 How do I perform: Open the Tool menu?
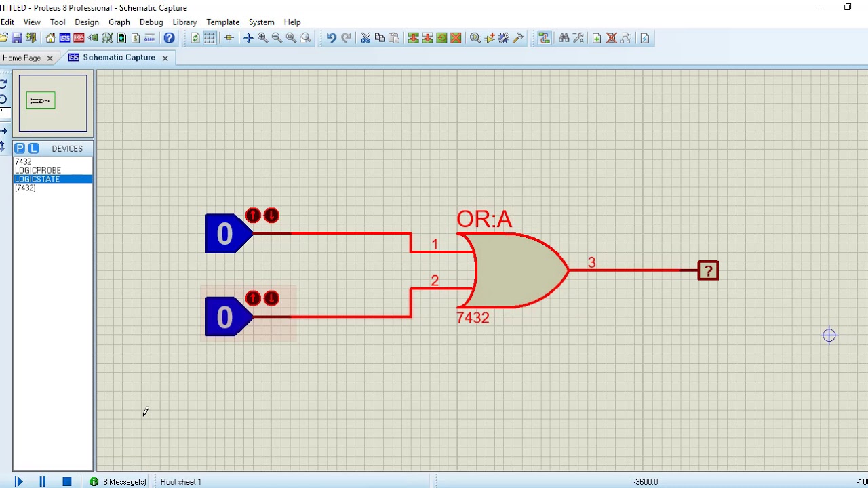(x=58, y=22)
